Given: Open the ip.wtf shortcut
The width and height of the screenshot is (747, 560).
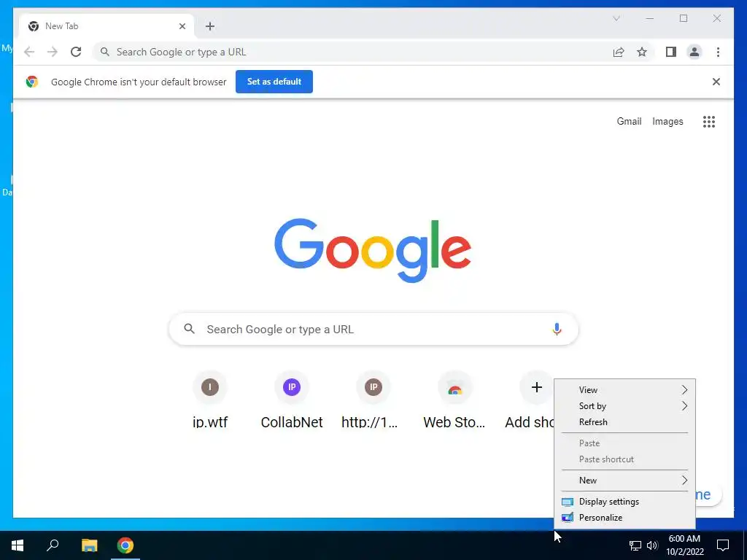Looking at the screenshot, I should 209,400.
